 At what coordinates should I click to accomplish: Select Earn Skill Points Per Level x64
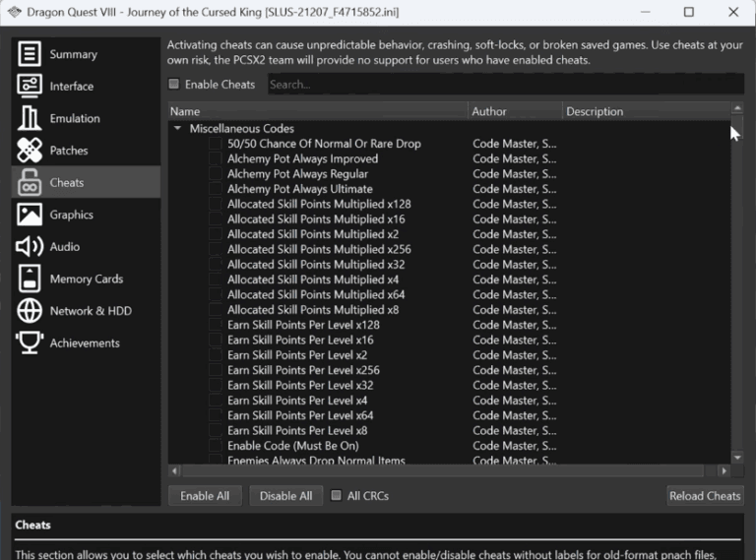click(x=449, y=415)
